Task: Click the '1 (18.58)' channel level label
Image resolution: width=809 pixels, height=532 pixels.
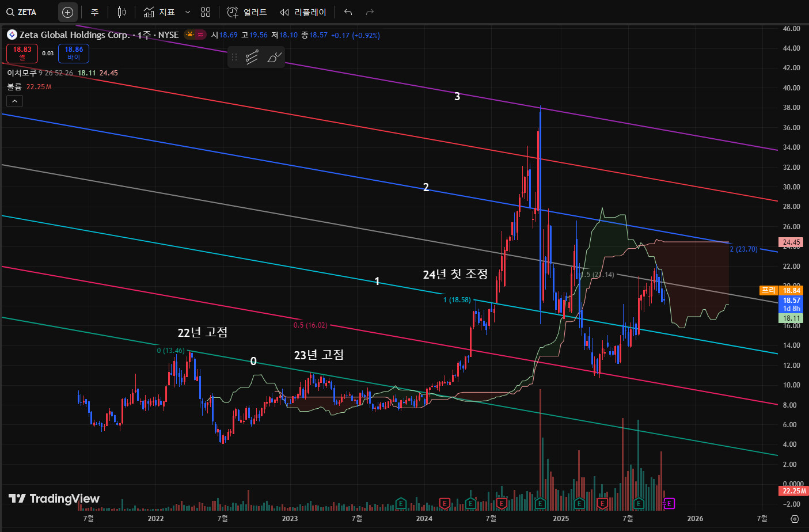Action: [457, 300]
